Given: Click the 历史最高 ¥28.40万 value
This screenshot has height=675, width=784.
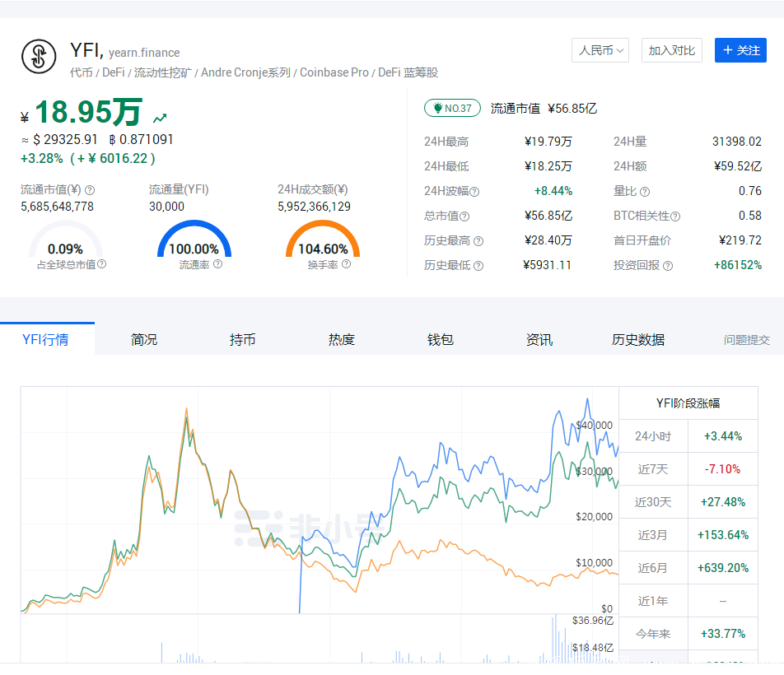Looking at the screenshot, I should coord(548,241).
